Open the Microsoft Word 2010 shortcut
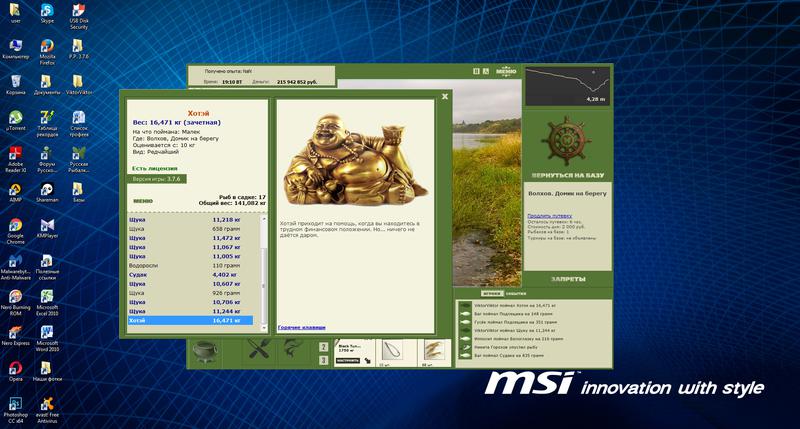This screenshot has height=429, width=800. click(x=47, y=338)
